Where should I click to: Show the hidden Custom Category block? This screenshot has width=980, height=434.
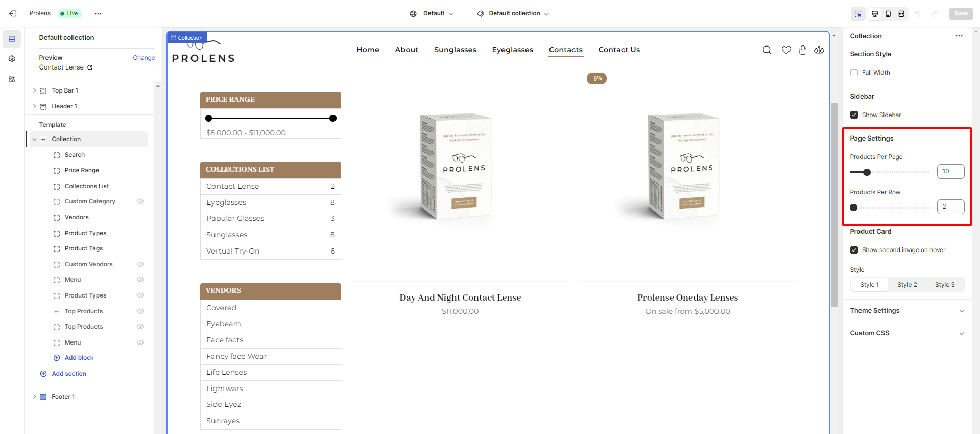coord(140,201)
